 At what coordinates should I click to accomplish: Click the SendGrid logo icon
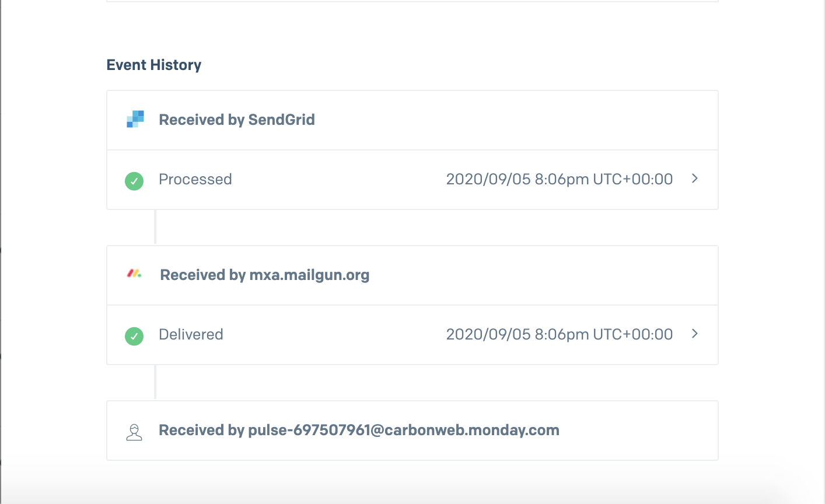pos(135,119)
